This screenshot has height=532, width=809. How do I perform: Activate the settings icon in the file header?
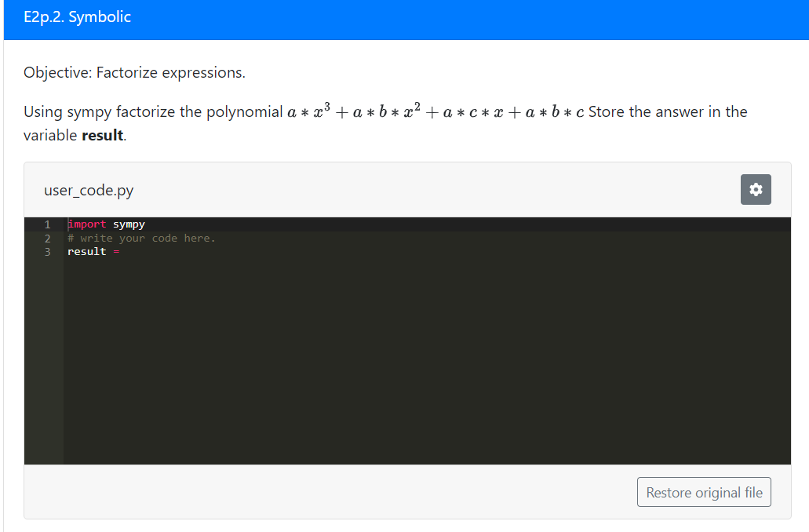[x=755, y=189]
